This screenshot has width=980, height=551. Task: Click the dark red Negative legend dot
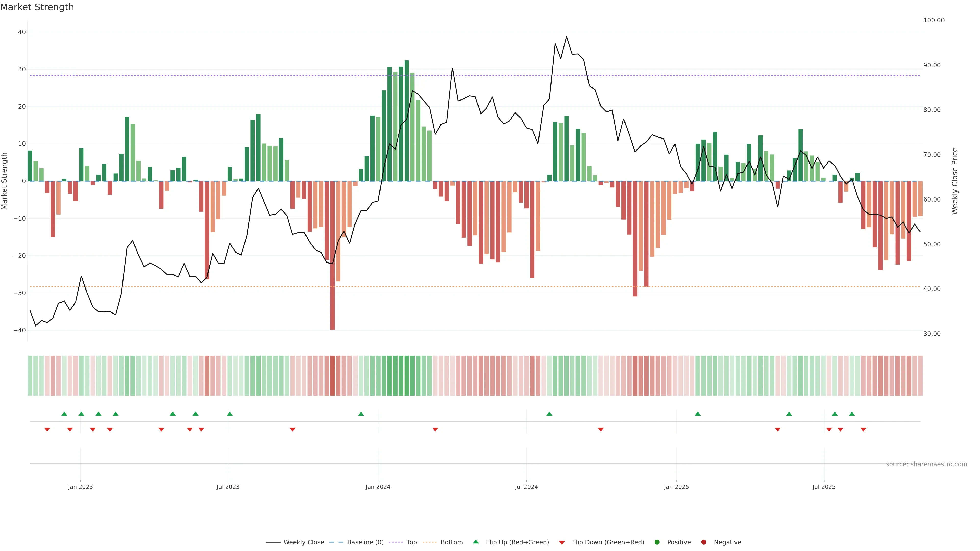point(703,542)
